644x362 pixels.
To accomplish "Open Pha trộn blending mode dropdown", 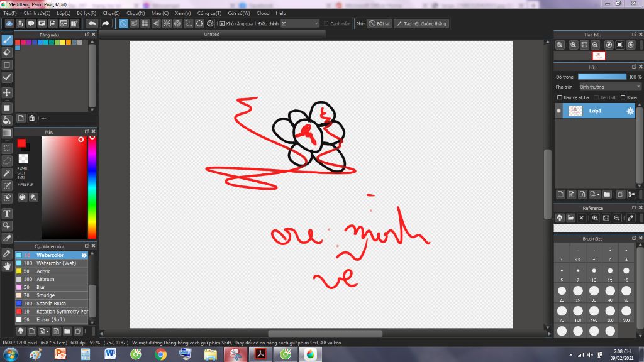I will pyautogui.click(x=610, y=87).
